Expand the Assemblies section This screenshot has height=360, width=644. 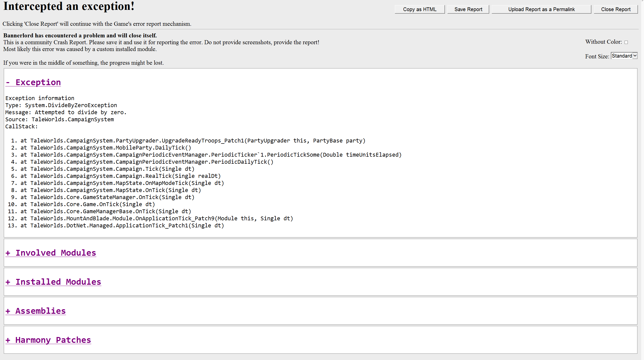36,311
